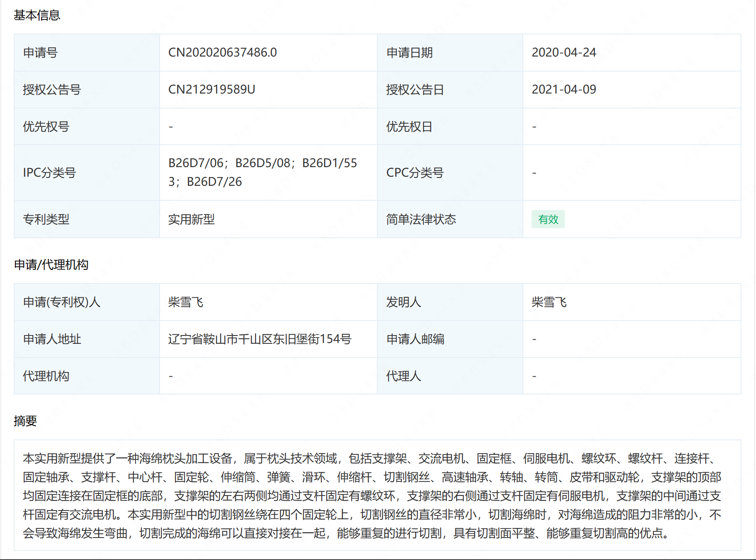Click the CPC分类号 label cell
This screenshot has width=756, height=560.
pyautogui.click(x=450, y=173)
